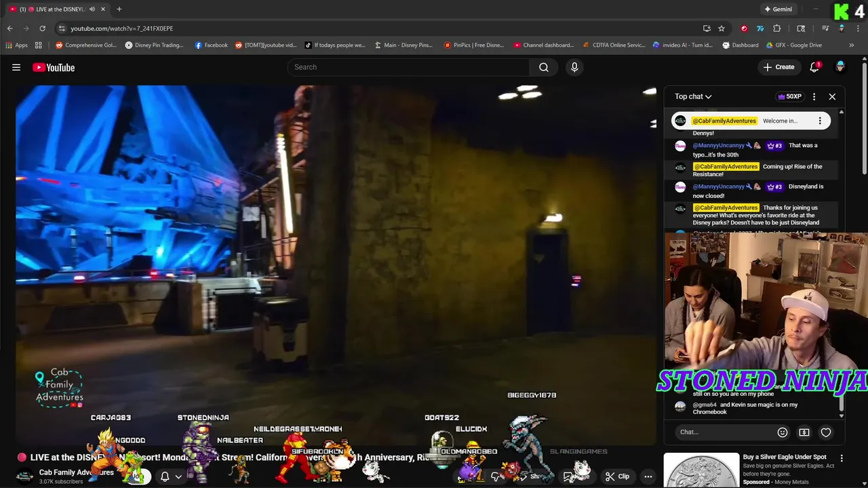The width and height of the screenshot is (868, 488).
Task: Open ad options three-dot menu
Action: tap(842, 458)
